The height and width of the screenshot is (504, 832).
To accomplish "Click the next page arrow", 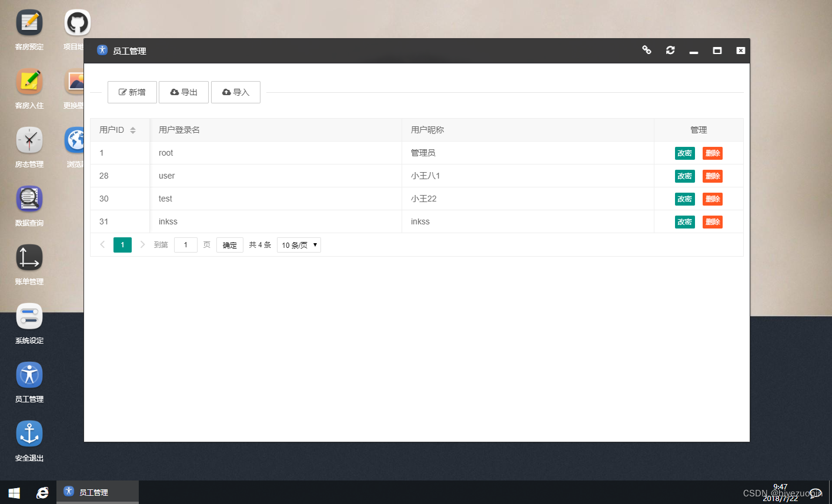I will click(142, 245).
